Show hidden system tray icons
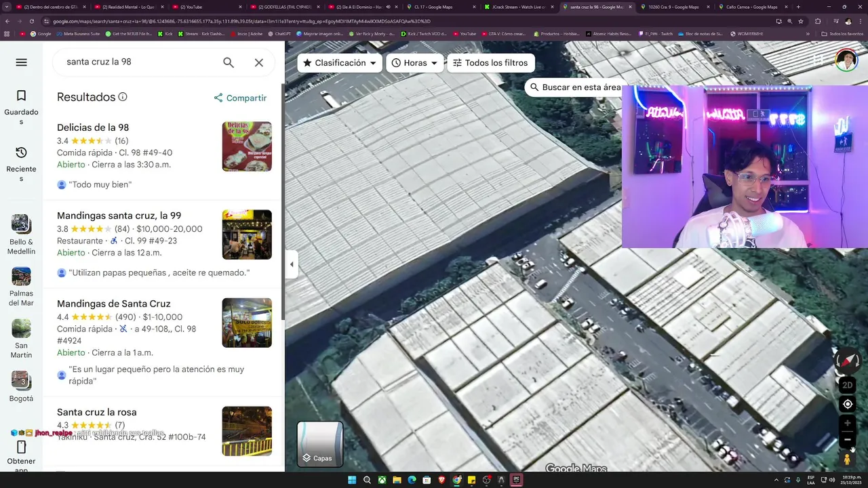This screenshot has width=868, height=488. click(x=778, y=480)
